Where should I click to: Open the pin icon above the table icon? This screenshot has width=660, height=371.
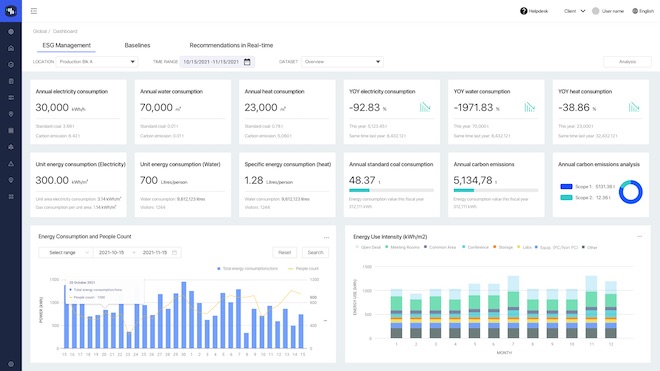(x=11, y=114)
